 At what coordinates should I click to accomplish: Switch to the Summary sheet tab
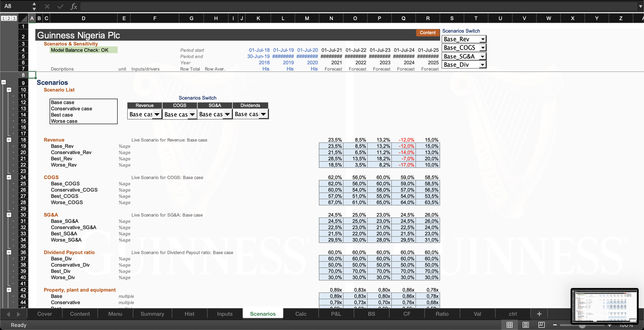click(x=152, y=314)
